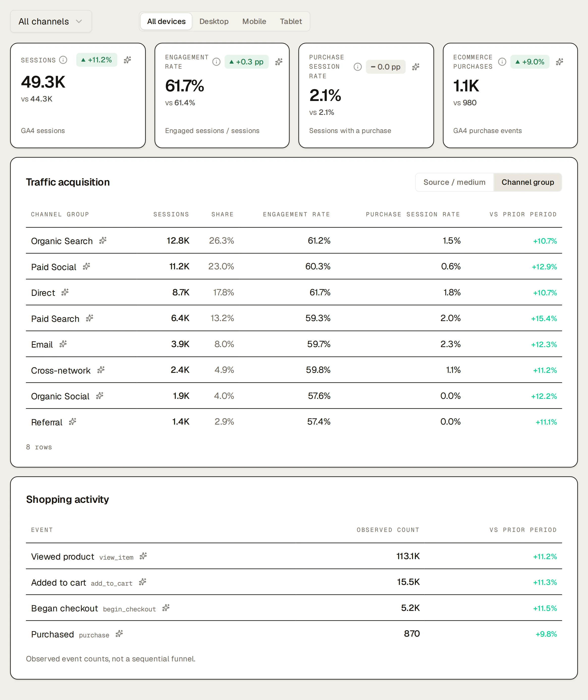Click the sparkle icon on Sessions card
This screenshot has width=588, height=700.
(128, 60)
